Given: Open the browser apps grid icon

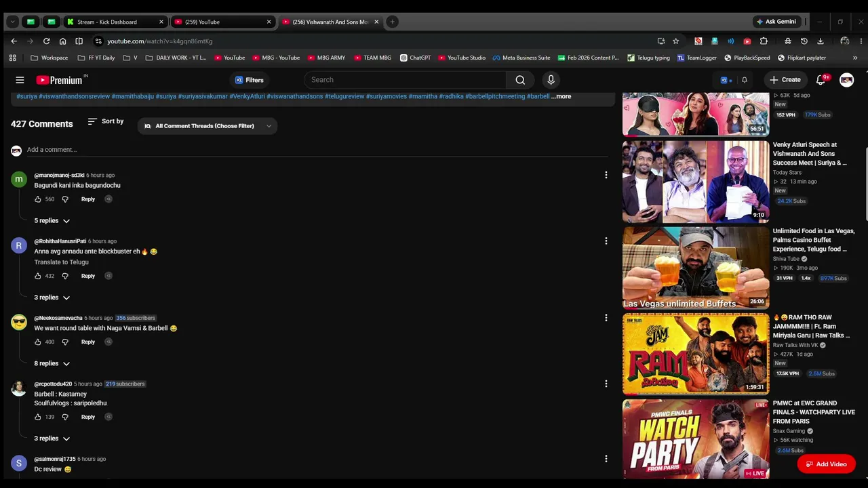Looking at the screenshot, I should [x=12, y=58].
